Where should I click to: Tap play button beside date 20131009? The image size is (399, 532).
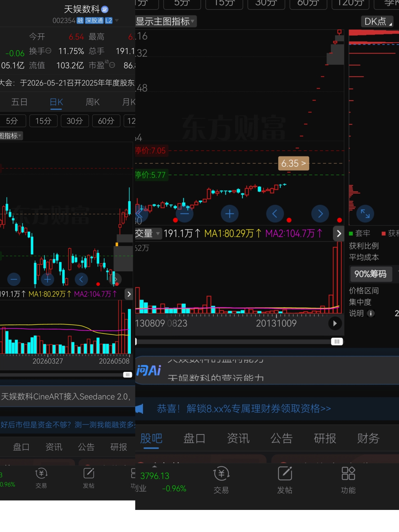tap(335, 323)
